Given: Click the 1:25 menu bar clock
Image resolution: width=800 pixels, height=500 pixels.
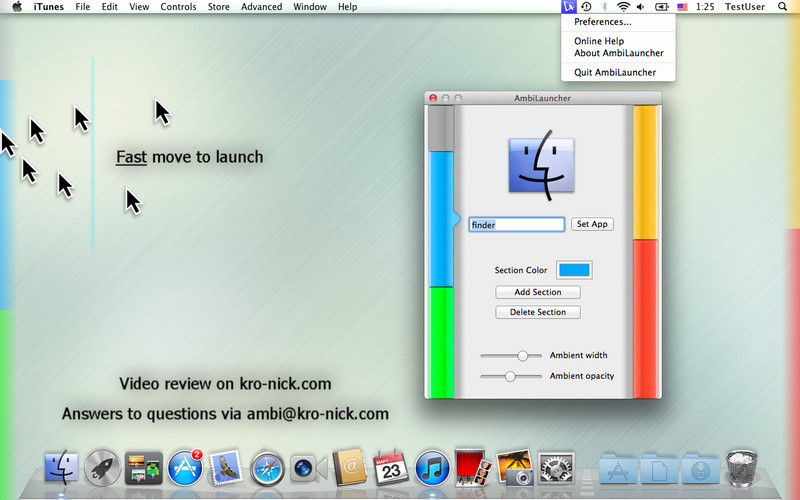Looking at the screenshot, I should click(x=705, y=7).
